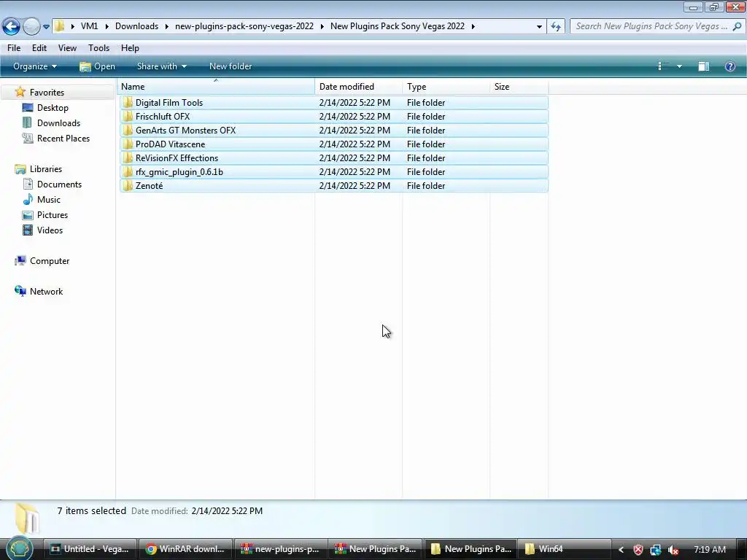747x560 pixels.
Task: Click the Date modified cell for Zenoté
Action: point(355,186)
